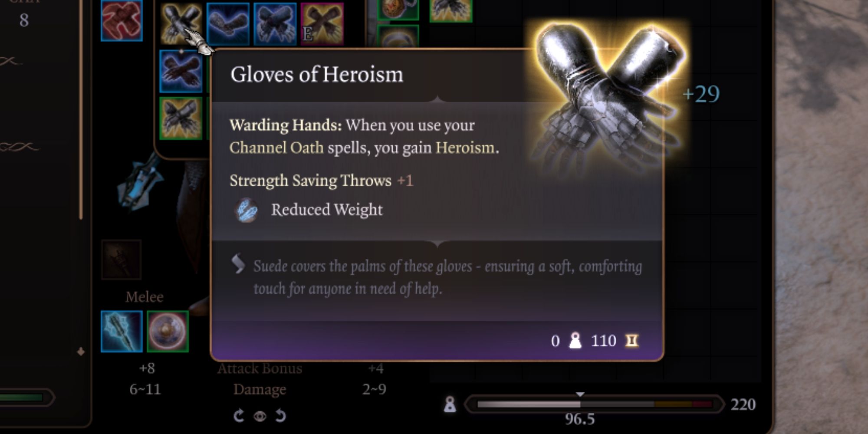Image resolution: width=868 pixels, height=434 pixels.
Task: Toggle the eye view icon below Damage
Action: pyautogui.click(x=260, y=417)
